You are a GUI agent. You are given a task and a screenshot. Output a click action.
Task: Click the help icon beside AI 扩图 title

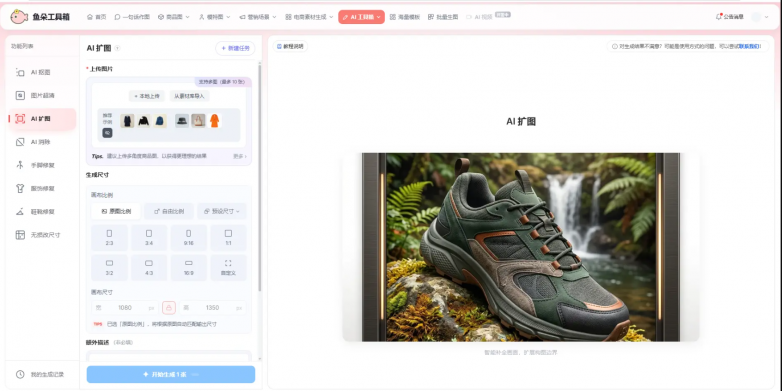pos(117,48)
